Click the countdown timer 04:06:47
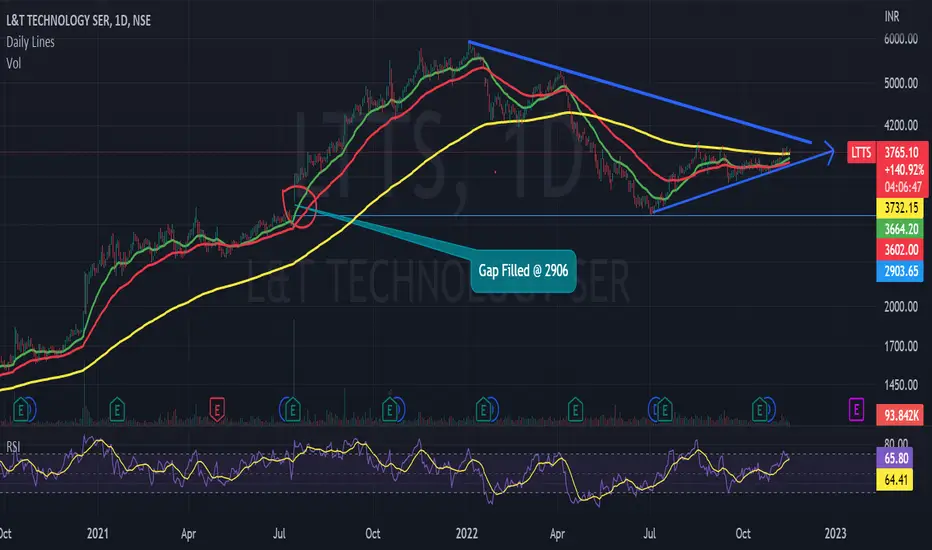 pos(901,187)
